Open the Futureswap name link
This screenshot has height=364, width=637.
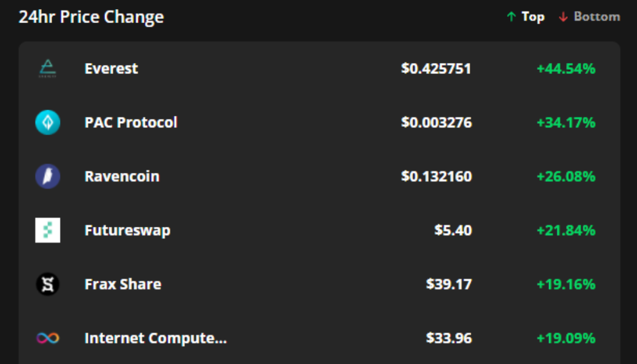tap(127, 231)
